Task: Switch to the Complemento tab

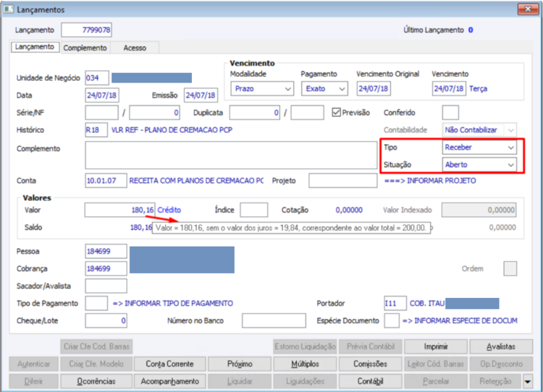Action: 85,48
